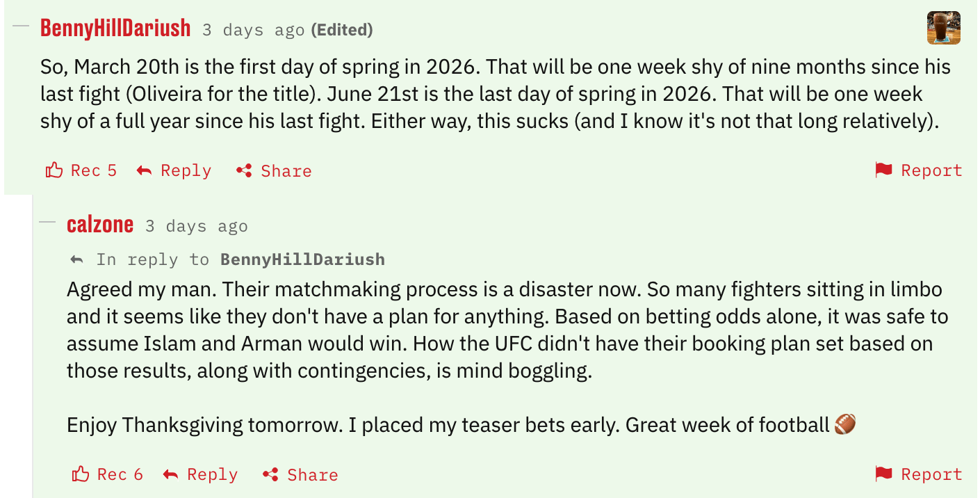The height and width of the screenshot is (498, 980).
Task: Flag calzone's reply using the Report flag
Action: pos(883,474)
